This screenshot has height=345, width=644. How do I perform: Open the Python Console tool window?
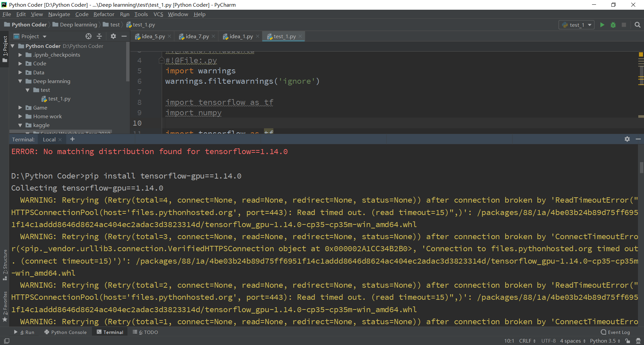pos(66,332)
